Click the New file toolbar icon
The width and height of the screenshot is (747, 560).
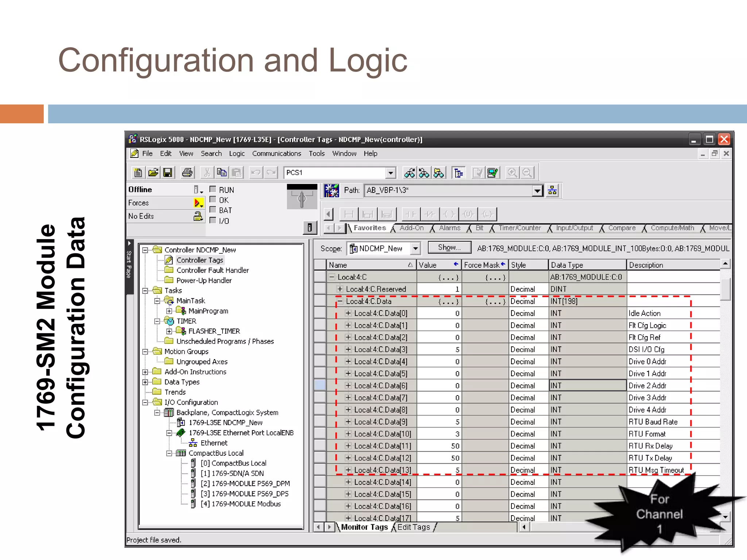point(138,172)
